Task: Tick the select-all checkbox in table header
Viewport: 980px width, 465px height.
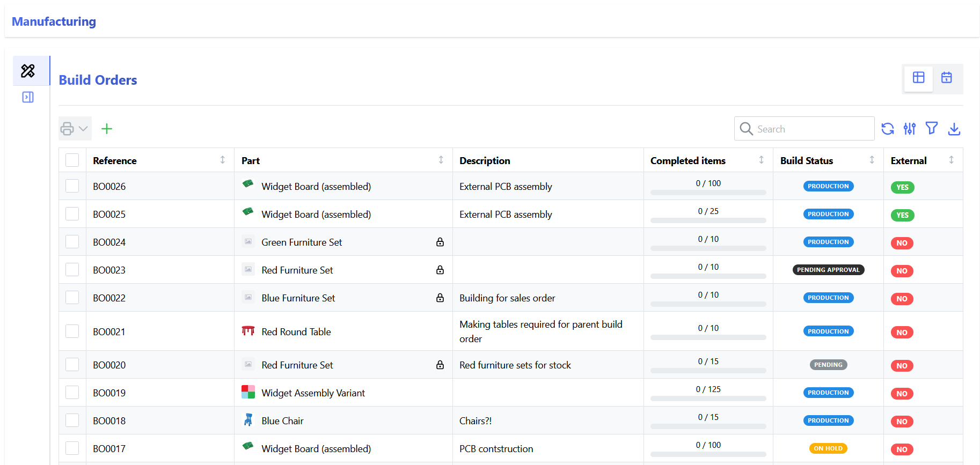Action: tap(72, 160)
